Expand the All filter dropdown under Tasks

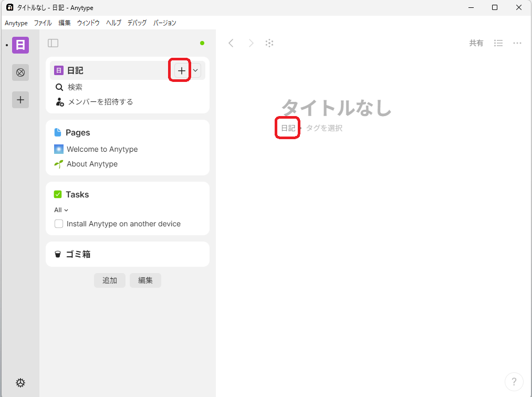click(61, 210)
